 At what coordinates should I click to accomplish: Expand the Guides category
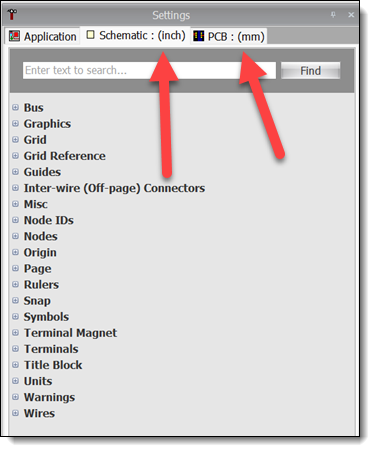point(15,172)
